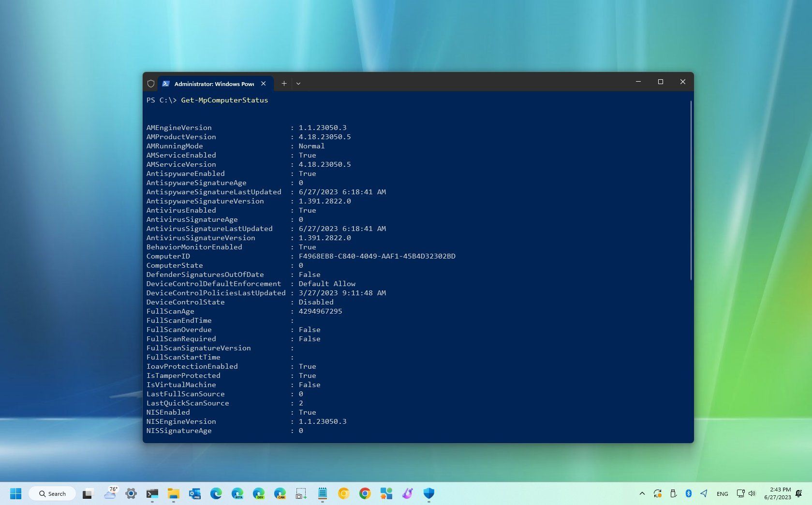
Task: Click the Bluetooth icon in system tray
Action: tap(688, 493)
